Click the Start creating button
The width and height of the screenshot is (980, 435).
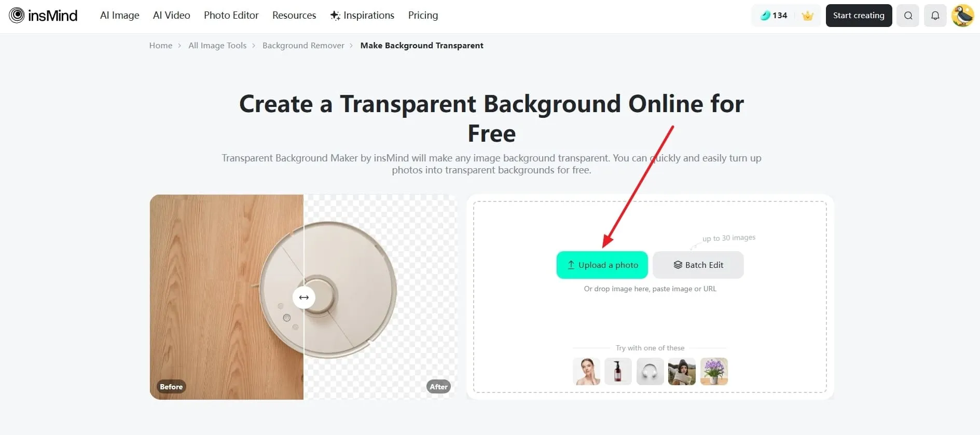(859, 16)
